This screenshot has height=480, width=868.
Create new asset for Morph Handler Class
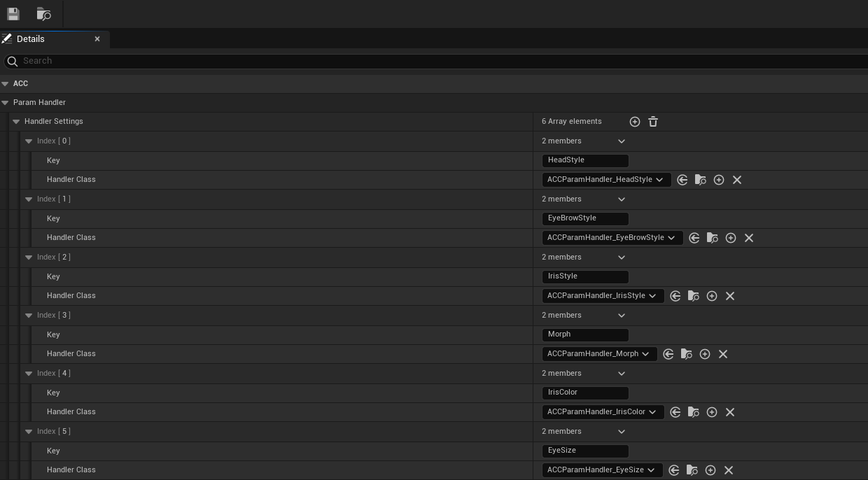pos(705,353)
